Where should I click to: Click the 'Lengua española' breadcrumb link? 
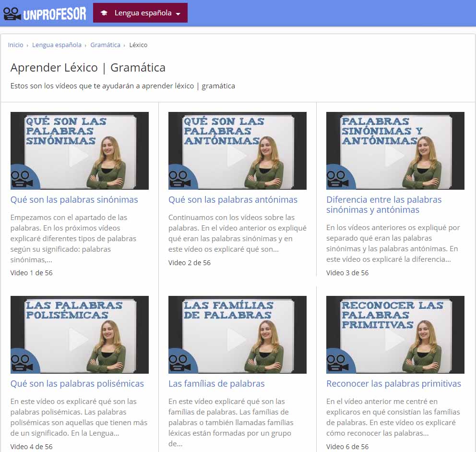[x=56, y=45]
